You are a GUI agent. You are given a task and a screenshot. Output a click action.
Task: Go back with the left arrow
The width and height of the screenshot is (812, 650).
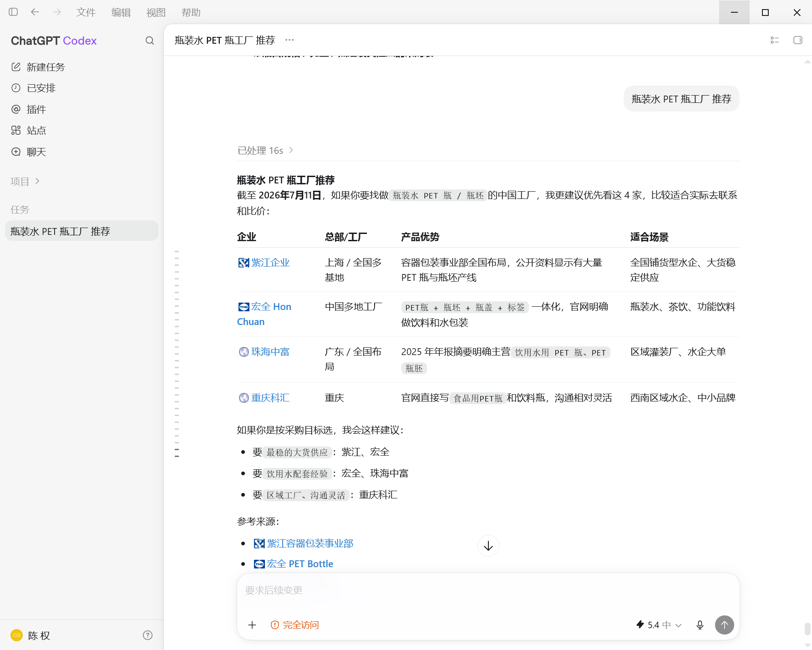35,12
